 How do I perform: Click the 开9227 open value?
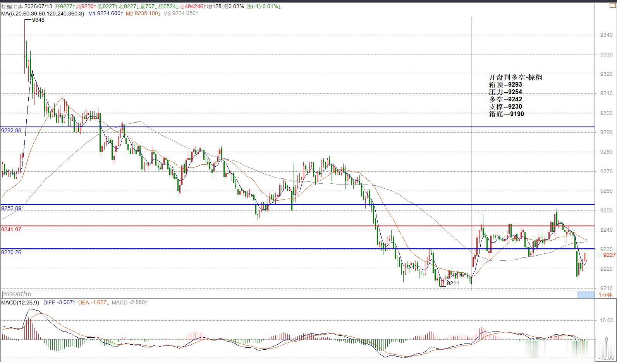click(x=65, y=7)
